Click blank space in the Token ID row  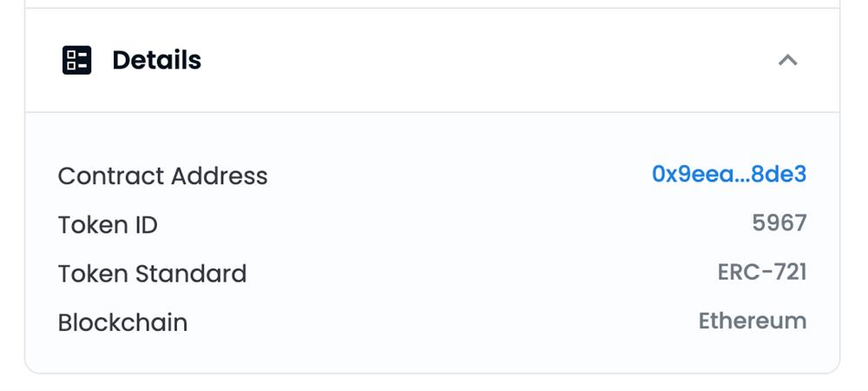coord(451,225)
